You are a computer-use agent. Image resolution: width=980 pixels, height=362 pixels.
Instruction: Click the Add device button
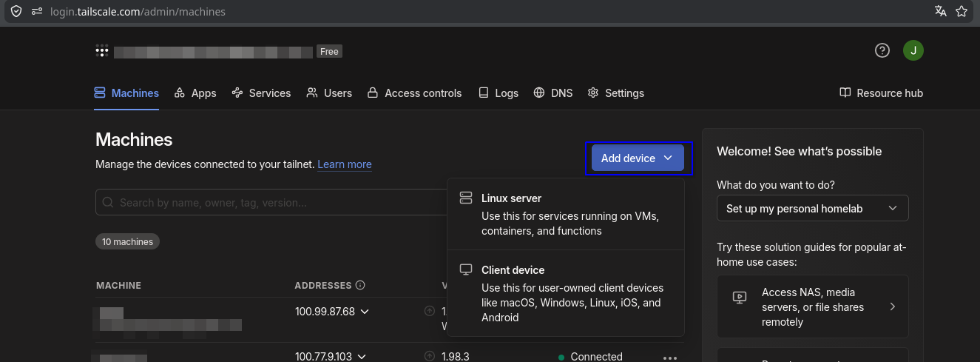point(637,158)
